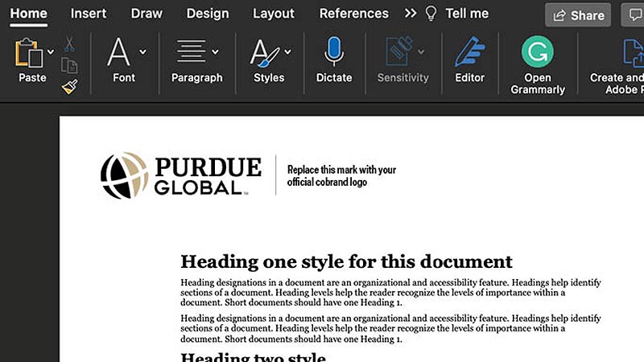Open the Font group icon
This screenshot has height=362, width=644.
tap(118, 52)
